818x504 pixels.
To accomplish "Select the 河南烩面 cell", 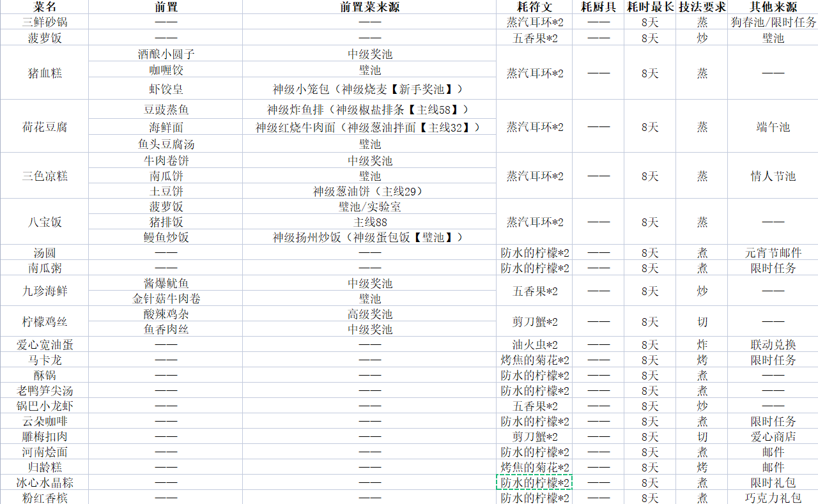I will coord(45,452).
